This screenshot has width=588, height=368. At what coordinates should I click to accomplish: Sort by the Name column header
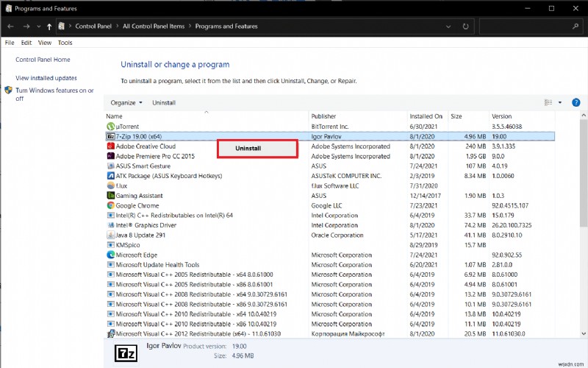207,116
